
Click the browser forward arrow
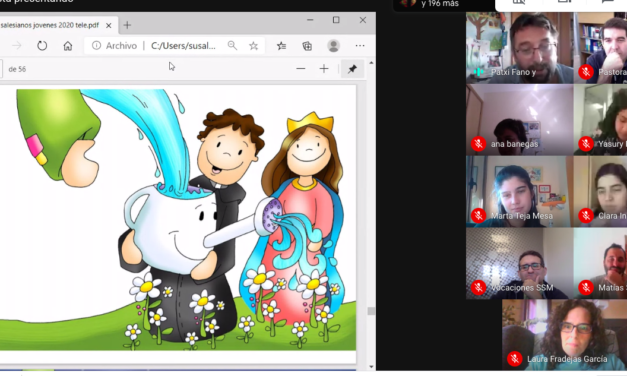point(17,46)
